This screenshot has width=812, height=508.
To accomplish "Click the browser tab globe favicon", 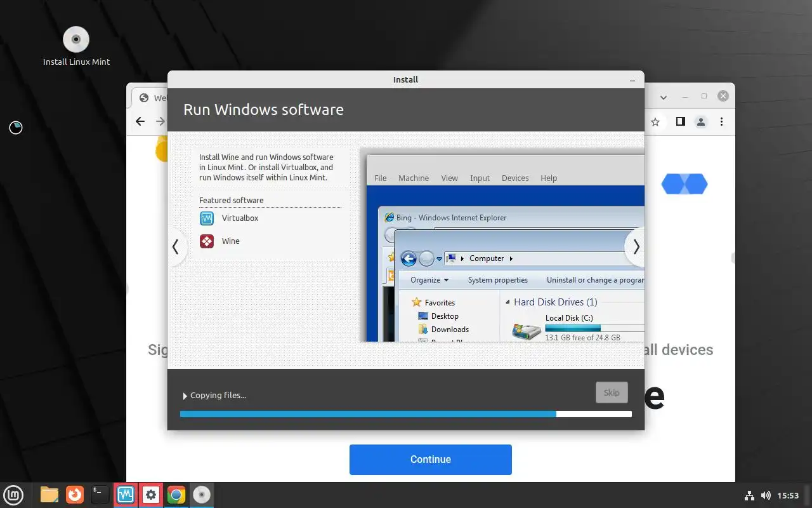I will click(144, 98).
